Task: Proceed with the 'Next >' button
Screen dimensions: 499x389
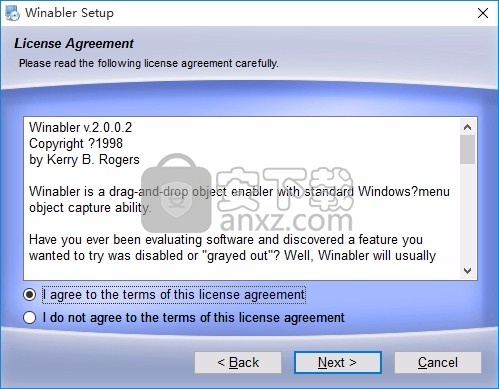Action: (x=338, y=362)
